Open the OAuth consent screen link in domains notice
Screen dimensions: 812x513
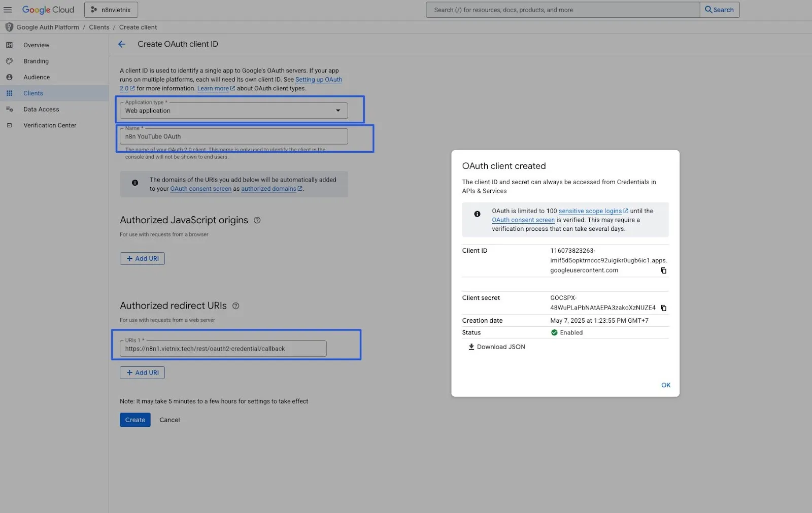(x=200, y=189)
